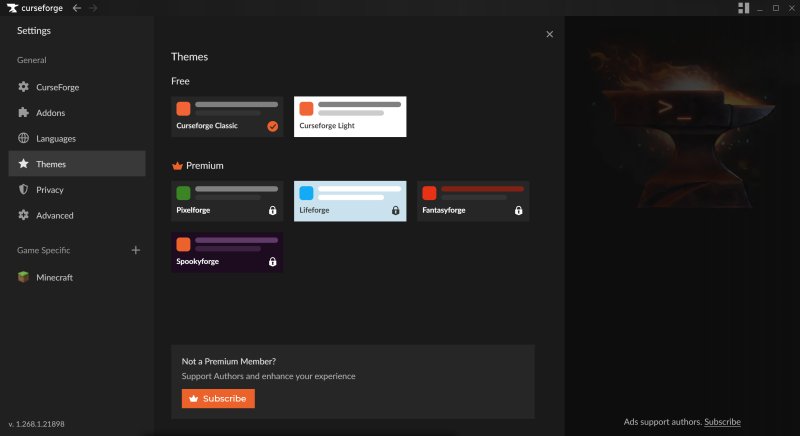Open the Languages settings section
The height and width of the screenshot is (436, 800).
point(77,138)
